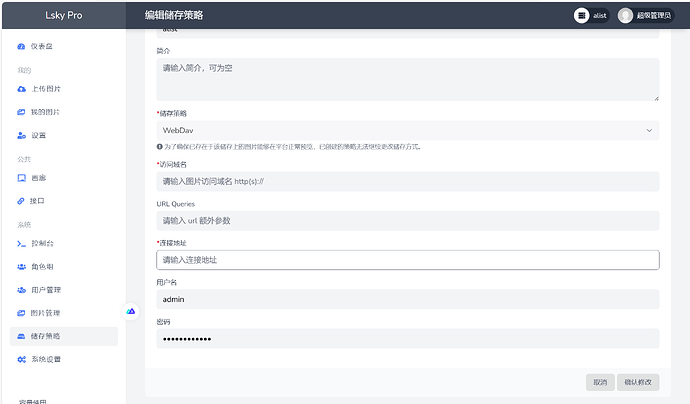The width and height of the screenshot is (690, 404).
Task: Open 角色组 role groups page
Action: click(x=64, y=267)
